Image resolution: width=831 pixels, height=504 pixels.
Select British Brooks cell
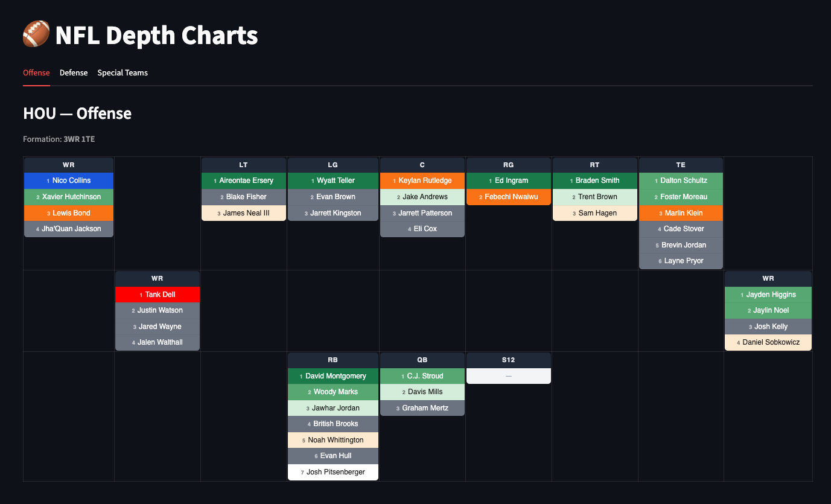pos(333,424)
